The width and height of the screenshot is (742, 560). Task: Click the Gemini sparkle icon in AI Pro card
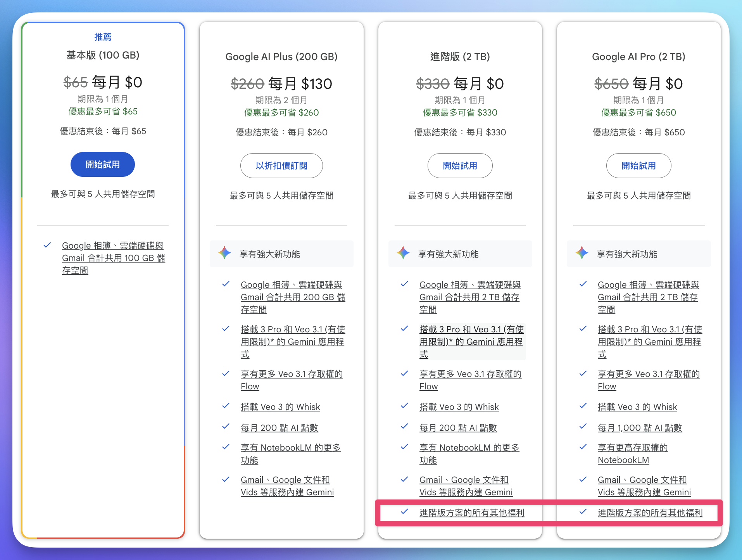(x=582, y=253)
